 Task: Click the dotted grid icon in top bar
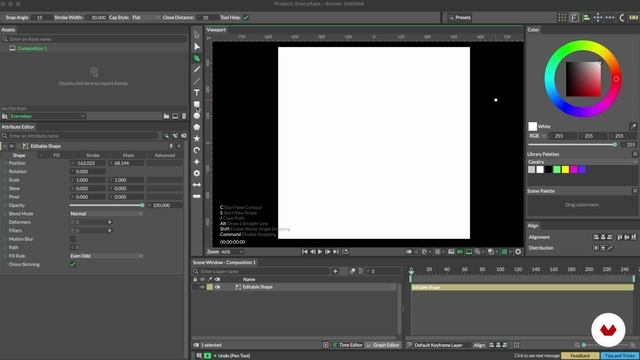tap(562, 18)
